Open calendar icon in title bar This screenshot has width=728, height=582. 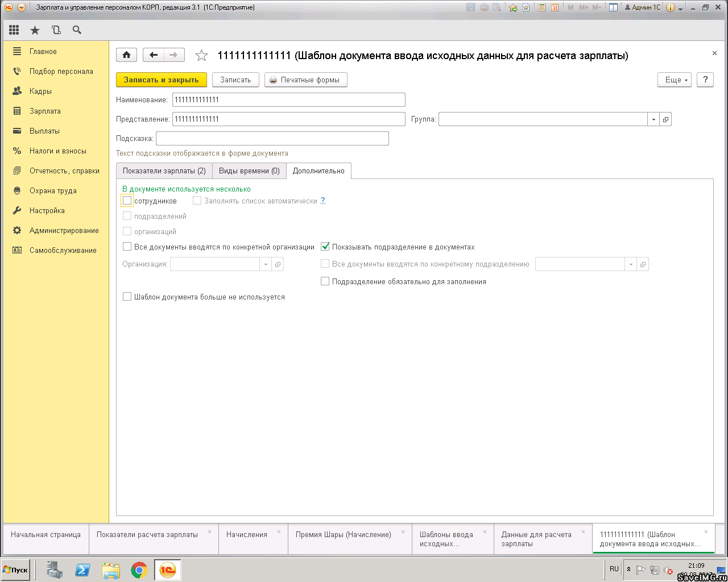coord(555,7)
